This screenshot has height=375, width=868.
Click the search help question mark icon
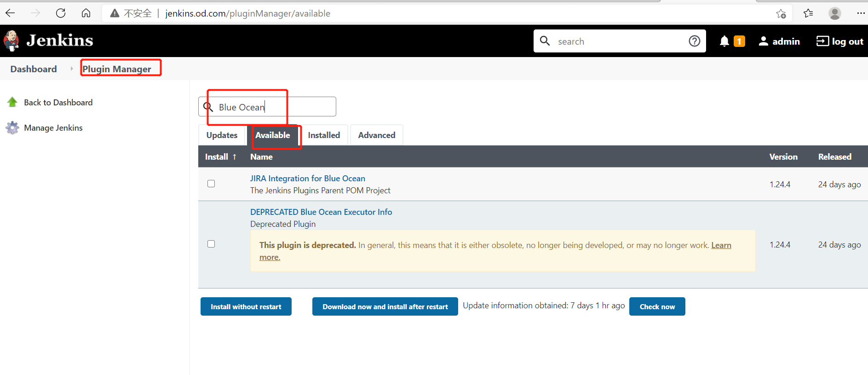694,41
